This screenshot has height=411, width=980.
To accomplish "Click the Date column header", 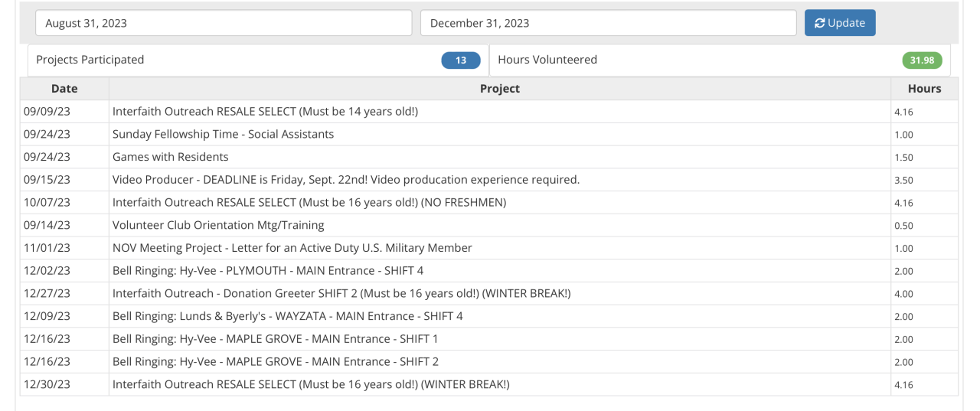I will (64, 89).
